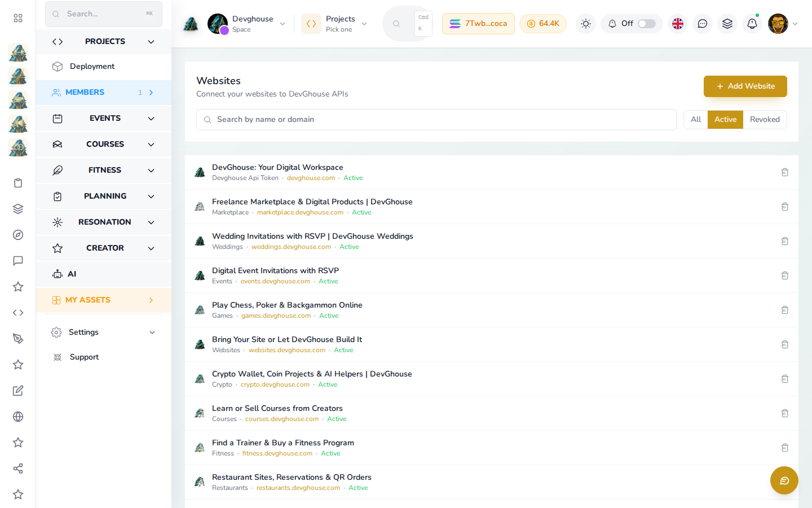Switch to the Revoked filter tab
812x508 pixels.
coord(765,120)
